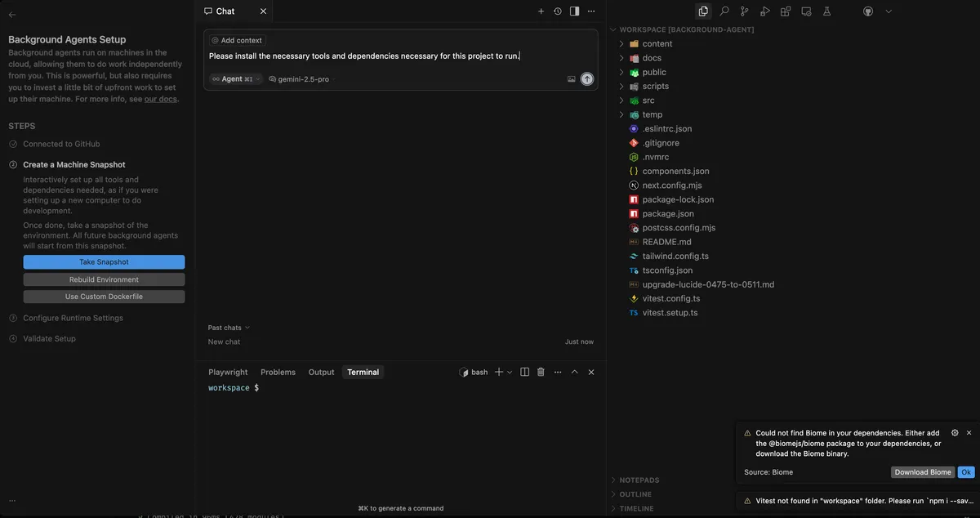Click the Download Biome button
Viewport: 980px width, 518px height.
click(x=922, y=472)
